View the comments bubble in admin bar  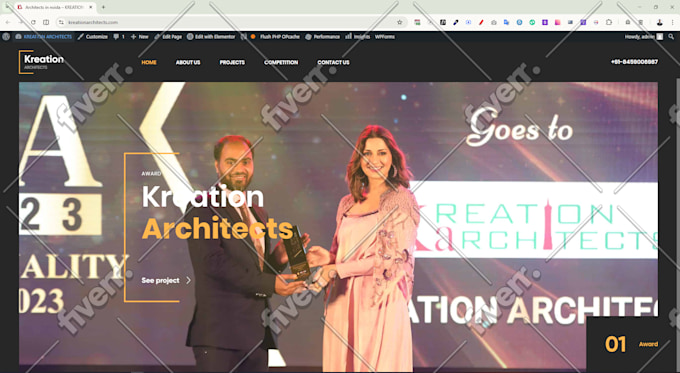[x=119, y=37]
